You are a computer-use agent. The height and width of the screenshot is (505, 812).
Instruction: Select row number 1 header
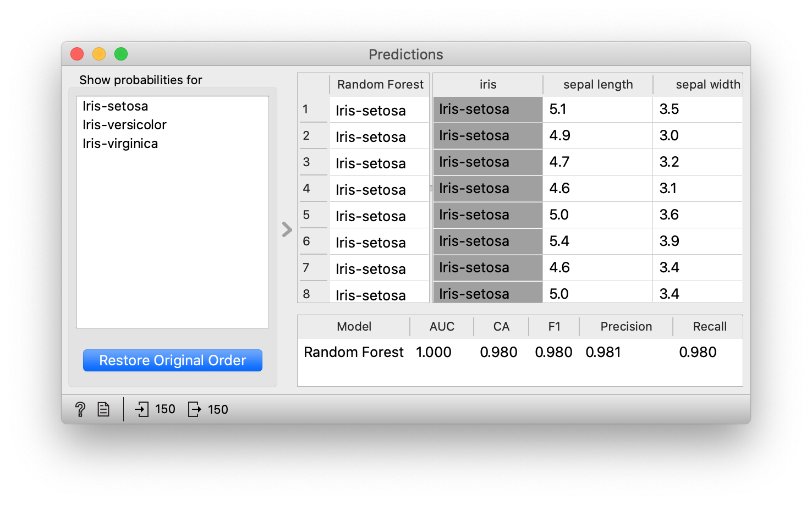coord(314,109)
